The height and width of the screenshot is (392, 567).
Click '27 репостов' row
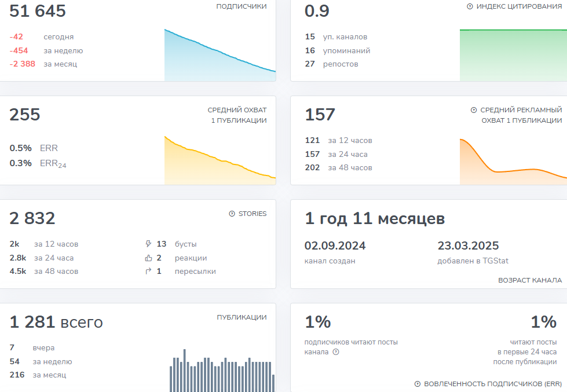coord(331,64)
